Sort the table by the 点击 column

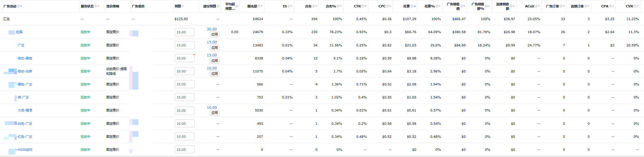316,6
